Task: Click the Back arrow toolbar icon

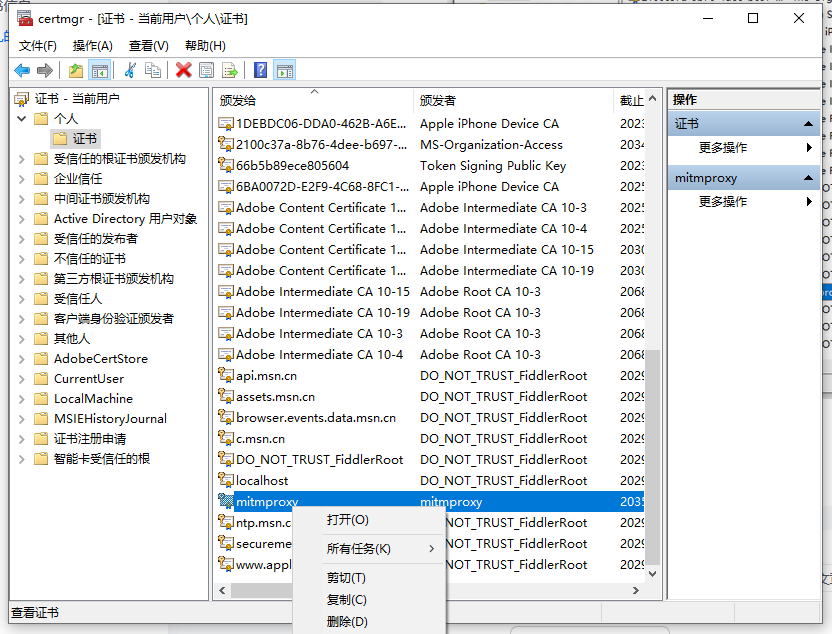Action: [x=22, y=70]
